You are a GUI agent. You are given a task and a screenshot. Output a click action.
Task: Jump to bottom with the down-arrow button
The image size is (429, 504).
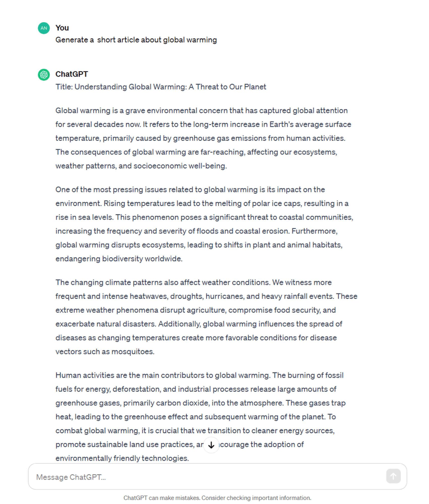tap(211, 445)
